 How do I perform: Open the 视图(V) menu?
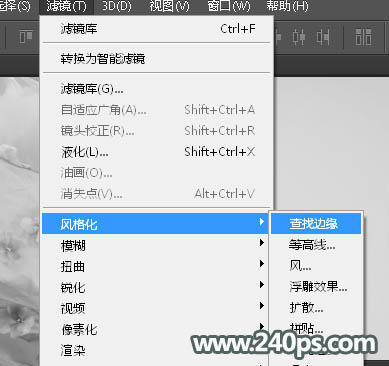(169, 6)
